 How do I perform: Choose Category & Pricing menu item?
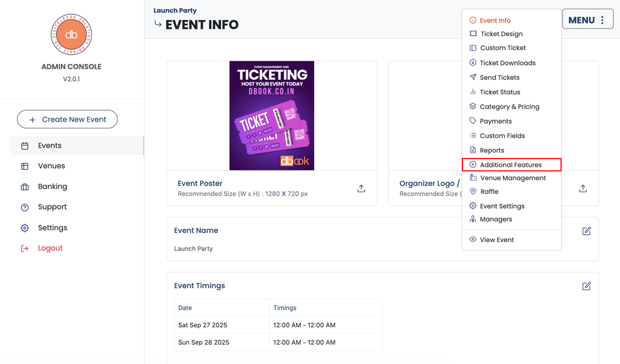509,107
